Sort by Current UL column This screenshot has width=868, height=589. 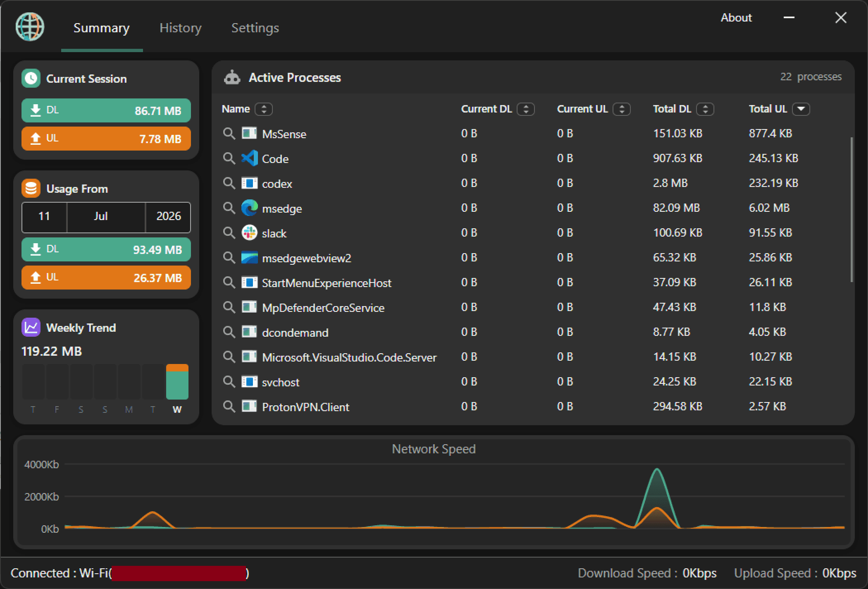pos(622,109)
